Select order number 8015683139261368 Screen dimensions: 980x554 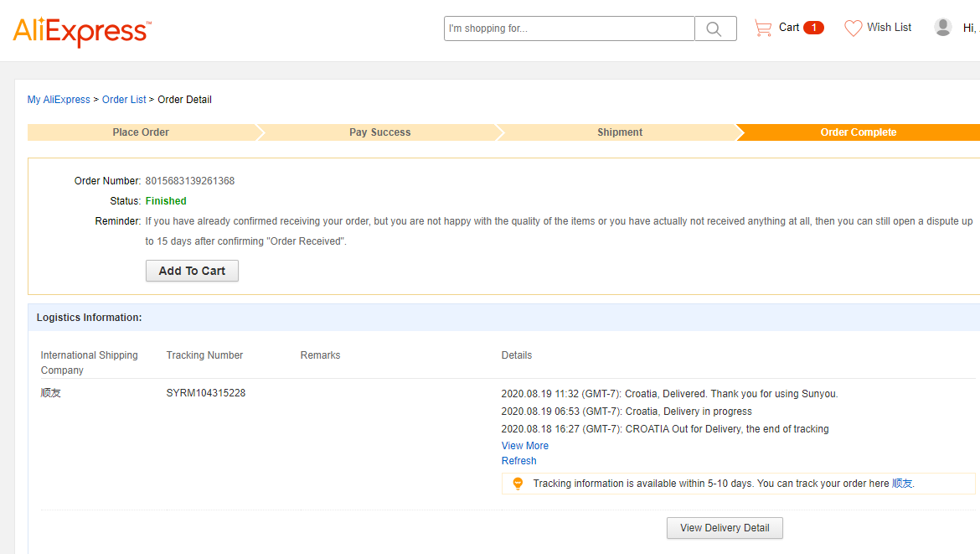point(190,181)
